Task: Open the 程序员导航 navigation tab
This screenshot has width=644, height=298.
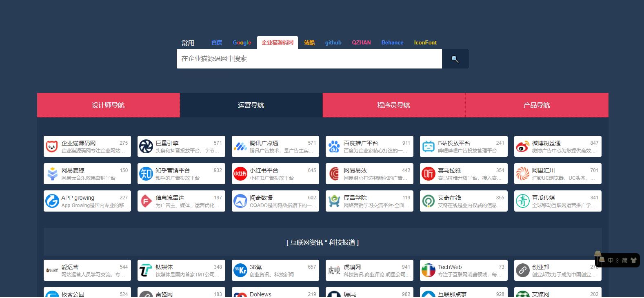Action: [x=394, y=105]
